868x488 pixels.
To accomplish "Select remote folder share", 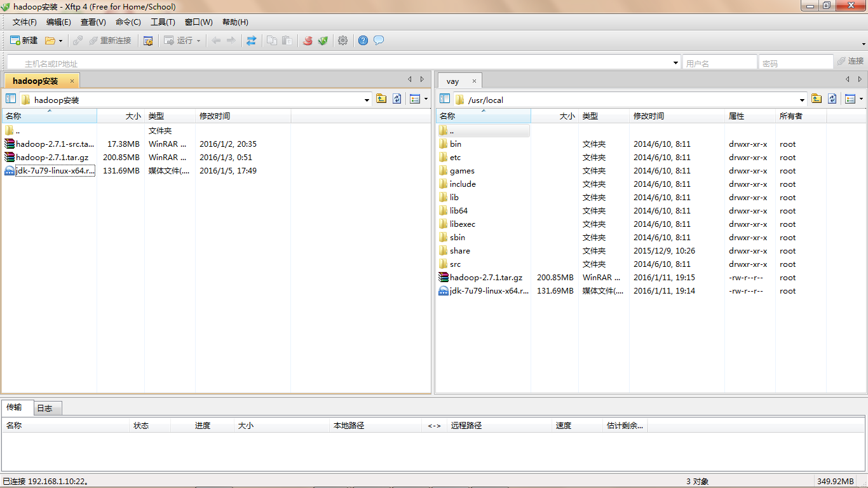I will (x=454, y=251).
